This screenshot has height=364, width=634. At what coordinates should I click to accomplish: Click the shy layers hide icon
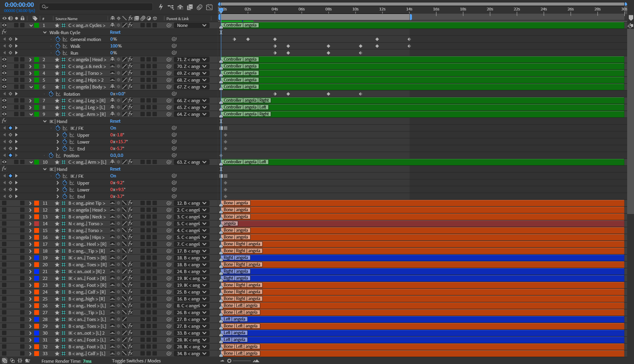tap(180, 7)
